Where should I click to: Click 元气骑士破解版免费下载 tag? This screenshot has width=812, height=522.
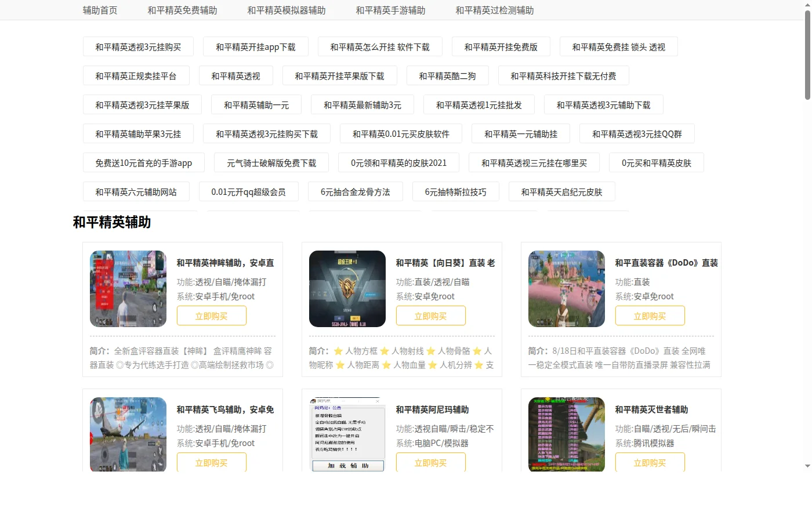(x=271, y=163)
